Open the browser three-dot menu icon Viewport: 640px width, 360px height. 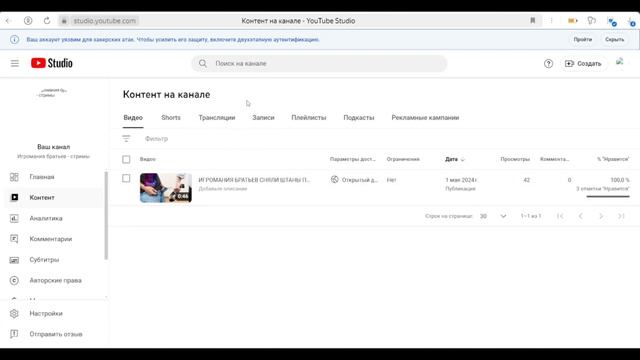(551, 21)
